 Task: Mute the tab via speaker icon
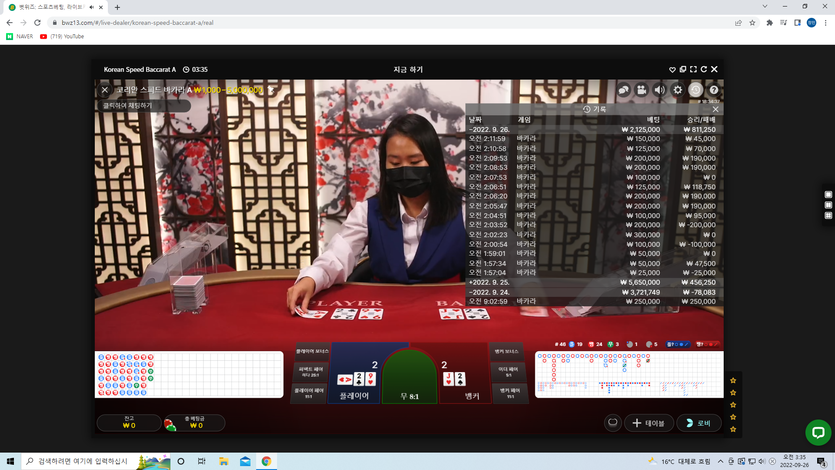(x=92, y=7)
